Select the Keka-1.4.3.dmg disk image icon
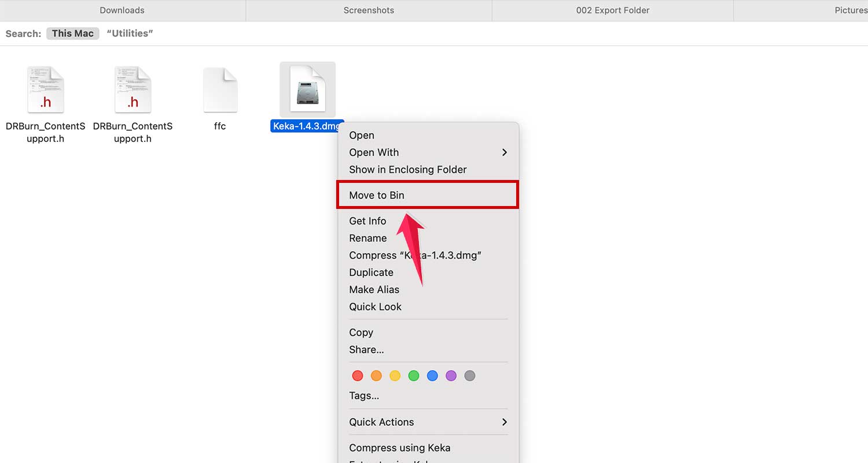 (307, 90)
